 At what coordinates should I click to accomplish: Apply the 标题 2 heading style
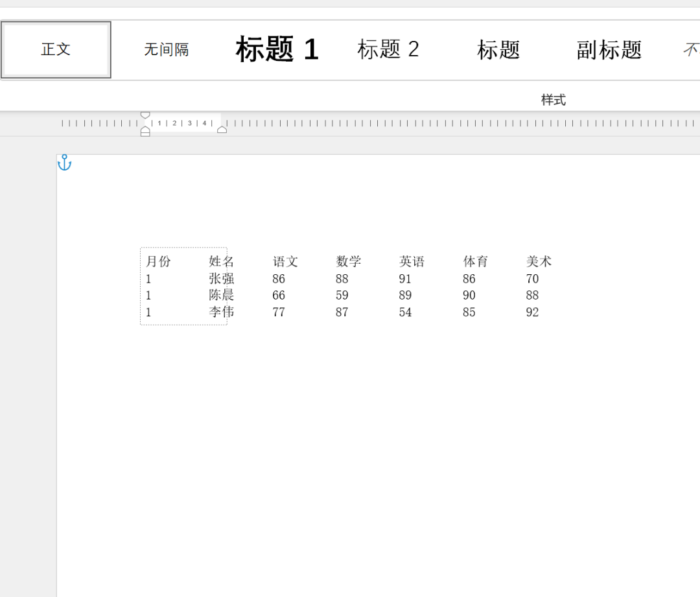click(388, 50)
